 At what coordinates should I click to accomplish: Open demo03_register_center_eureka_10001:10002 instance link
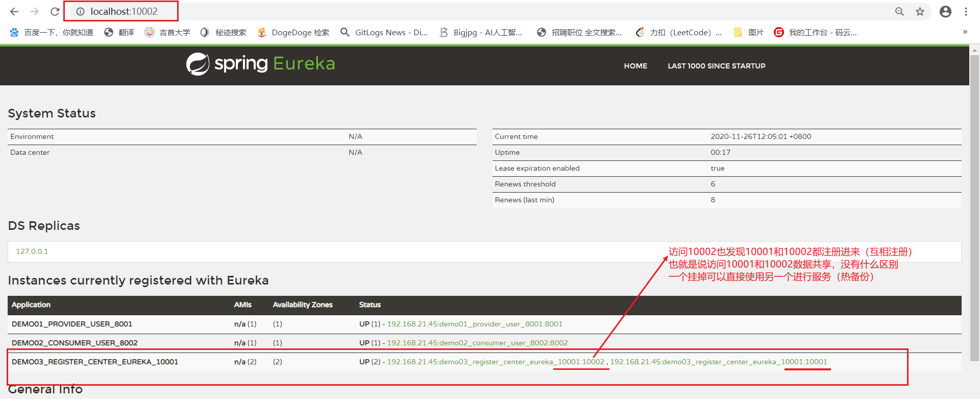[496, 362]
